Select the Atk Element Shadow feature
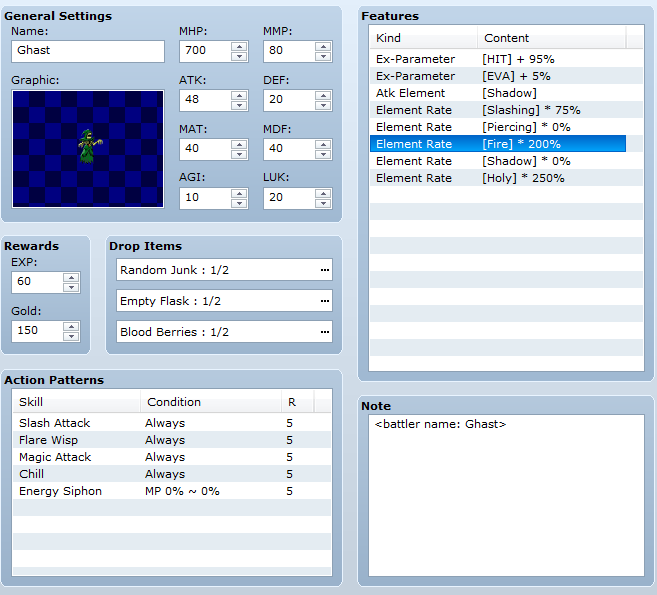The height and width of the screenshot is (595, 657). [x=500, y=93]
